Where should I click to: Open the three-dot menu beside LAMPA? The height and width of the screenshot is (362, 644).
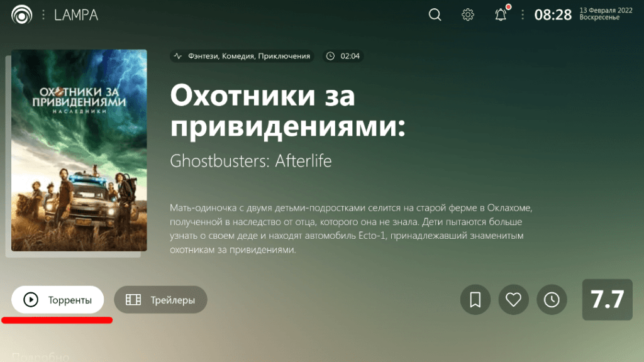point(43,14)
